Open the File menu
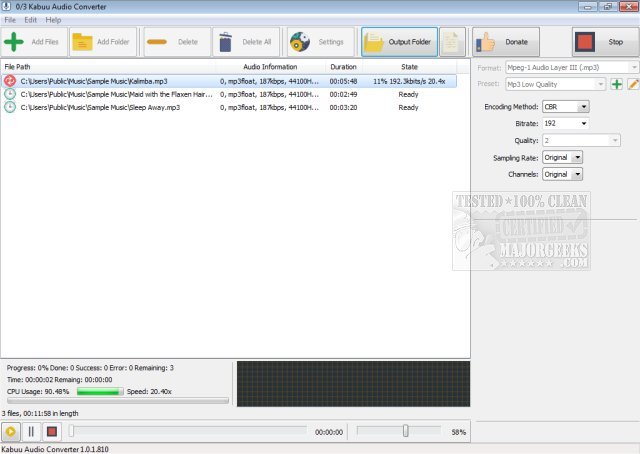This screenshot has width=640, height=454. click(x=10, y=20)
